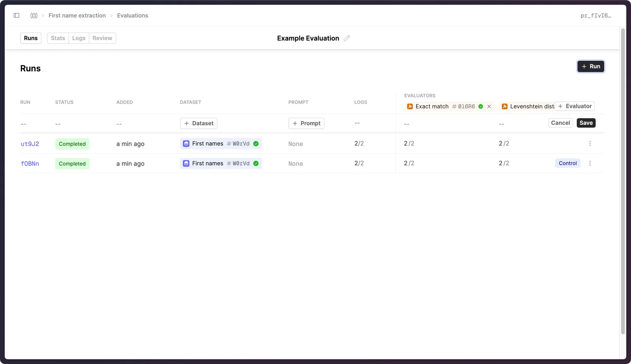Click the PROMPT column header
This screenshot has height=364, width=631.
coord(298,102)
